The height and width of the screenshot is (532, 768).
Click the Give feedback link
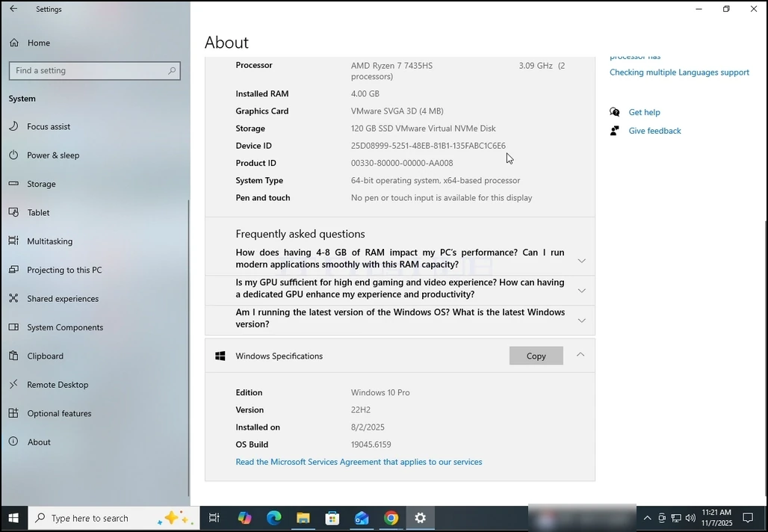coord(654,131)
